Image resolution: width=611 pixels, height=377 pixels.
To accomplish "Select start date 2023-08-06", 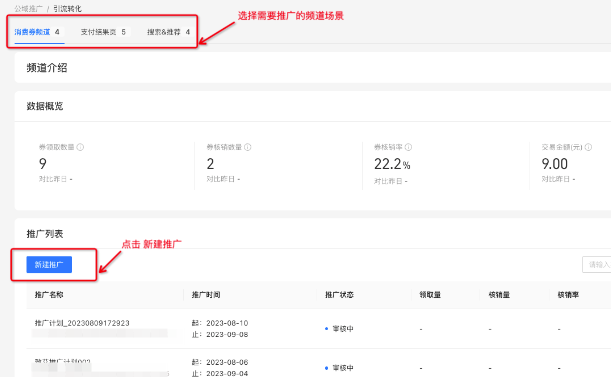I will [x=227, y=362].
